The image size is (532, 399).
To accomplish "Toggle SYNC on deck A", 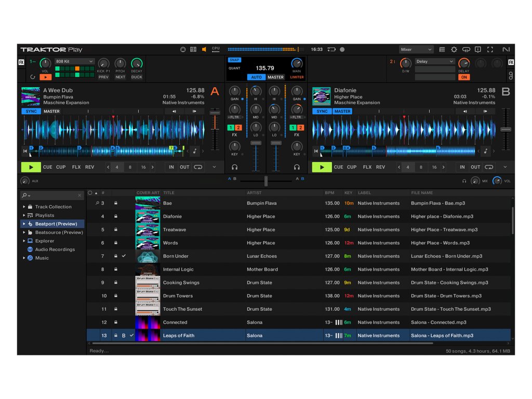I will pos(31,111).
